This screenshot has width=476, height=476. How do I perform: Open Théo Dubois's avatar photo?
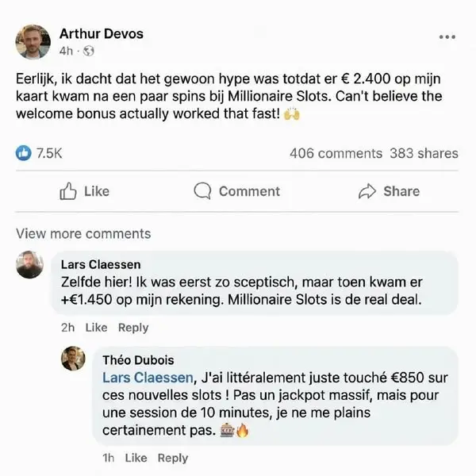pos(73,359)
